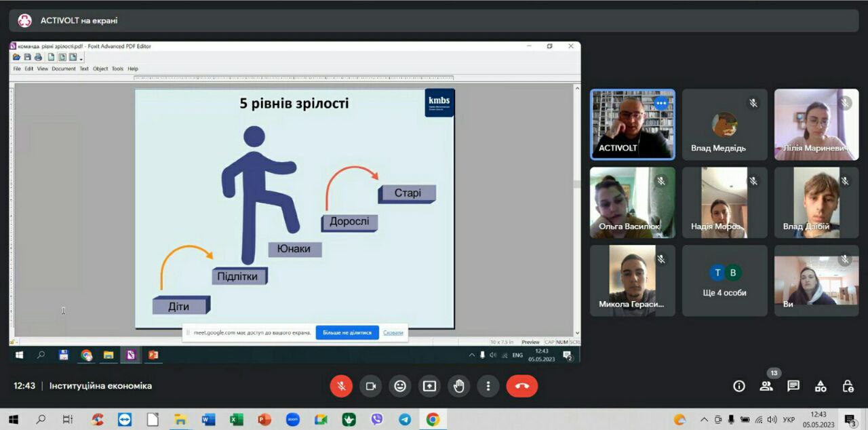Open more options three-dot menu in call bar
Screen dimensions: 868x430
point(488,386)
